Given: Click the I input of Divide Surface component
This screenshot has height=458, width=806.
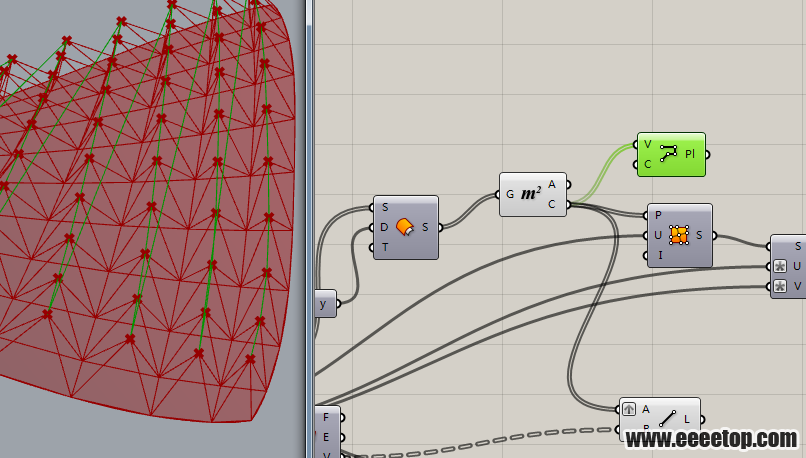Looking at the screenshot, I should pos(660,255).
